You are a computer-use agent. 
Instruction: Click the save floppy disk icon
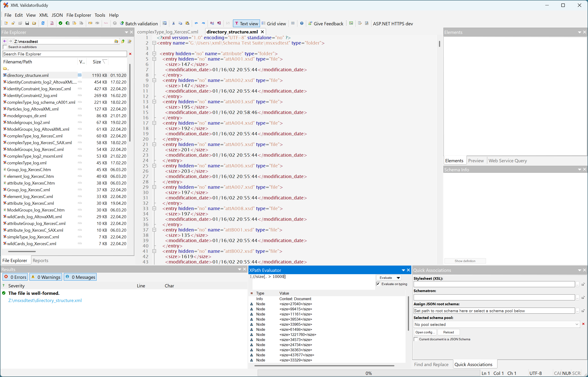click(27, 23)
